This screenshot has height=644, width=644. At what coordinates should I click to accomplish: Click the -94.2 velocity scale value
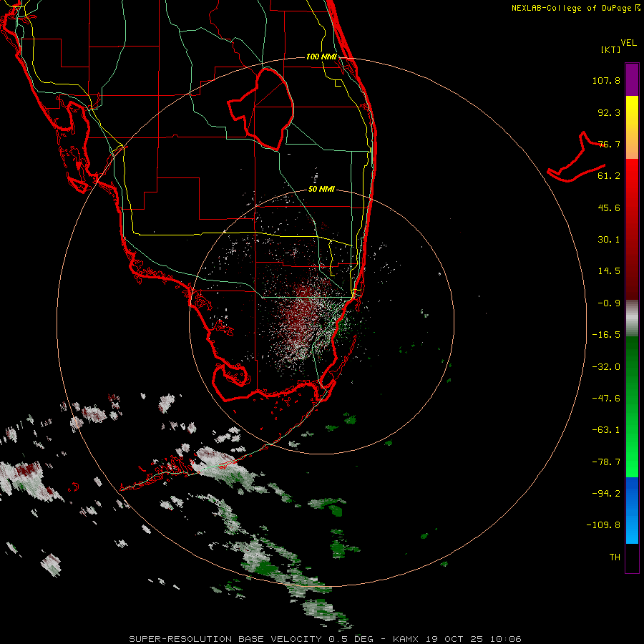coord(606,494)
